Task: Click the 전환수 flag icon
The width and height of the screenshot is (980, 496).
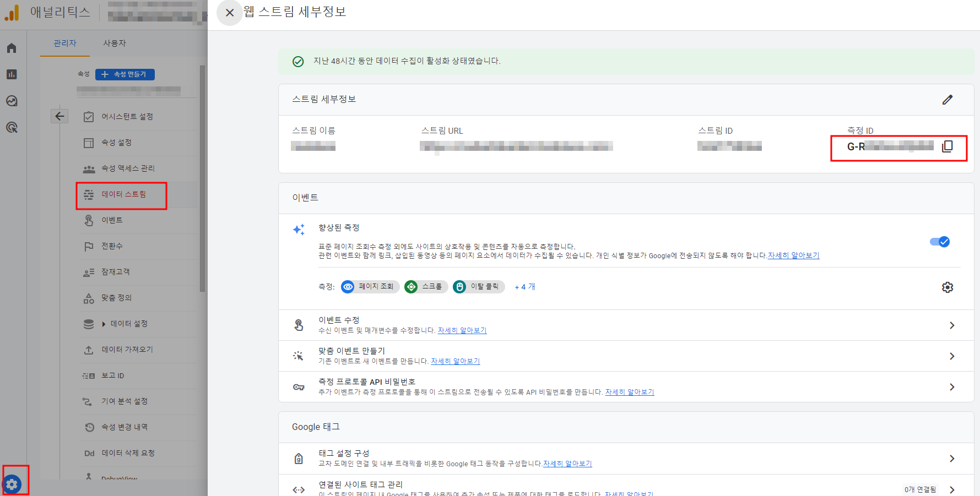Action: (x=89, y=247)
